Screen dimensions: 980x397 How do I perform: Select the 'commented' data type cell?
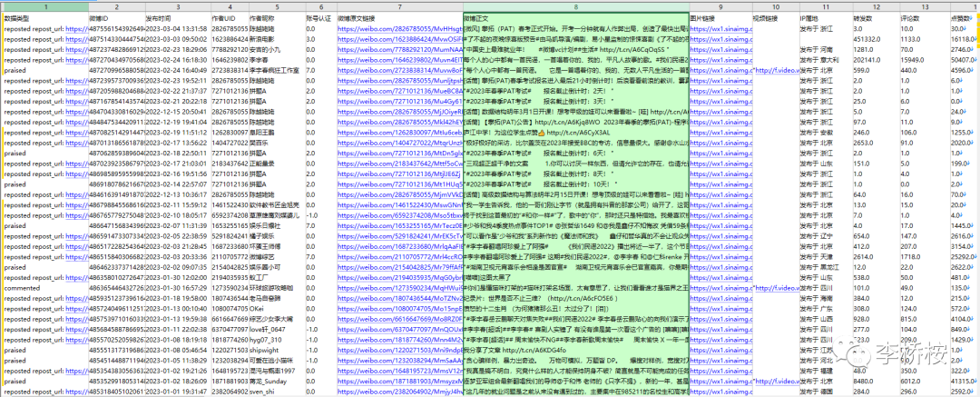click(x=45, y=289)
